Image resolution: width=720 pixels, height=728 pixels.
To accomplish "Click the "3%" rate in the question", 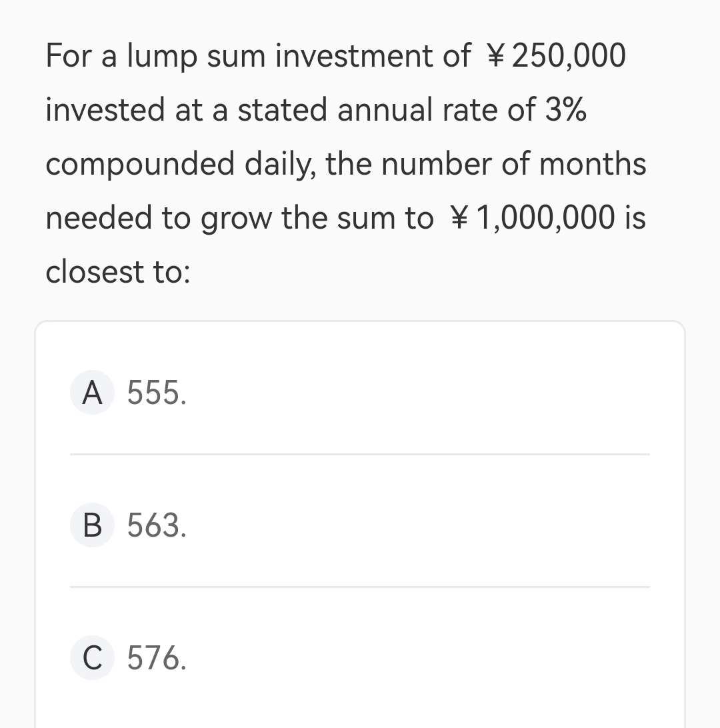I will 566,110.
